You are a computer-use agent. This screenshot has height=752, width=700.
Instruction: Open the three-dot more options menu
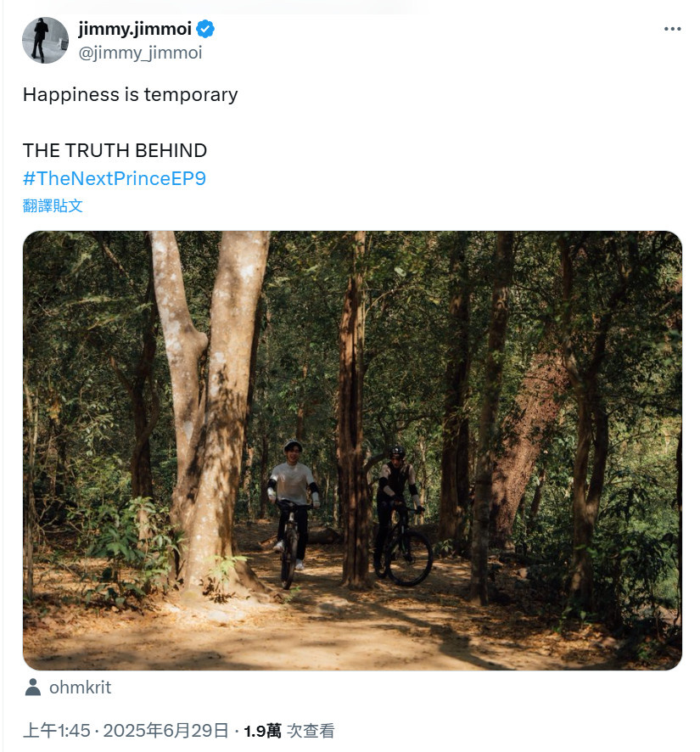[672, 29]
